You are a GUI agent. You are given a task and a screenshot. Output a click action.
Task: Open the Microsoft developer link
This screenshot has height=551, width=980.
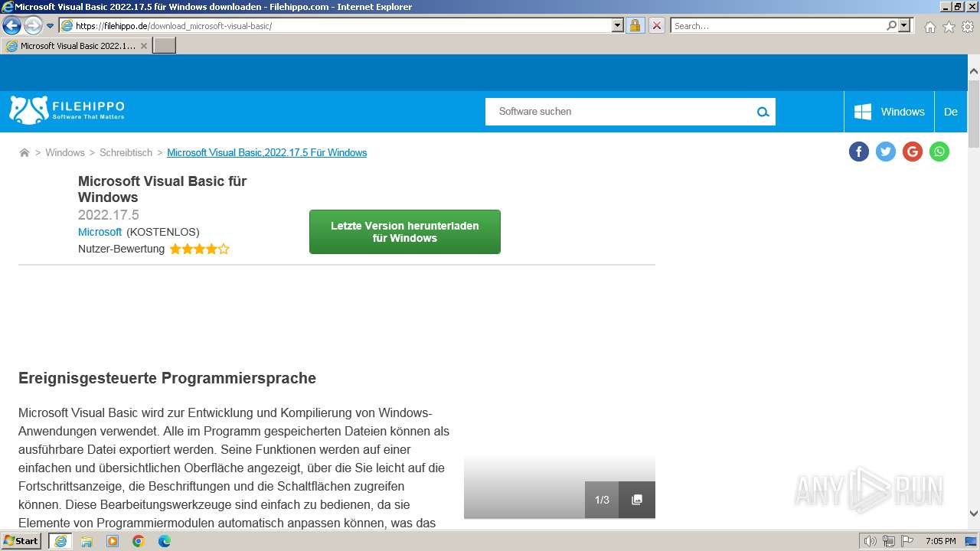tap(100, 232)
